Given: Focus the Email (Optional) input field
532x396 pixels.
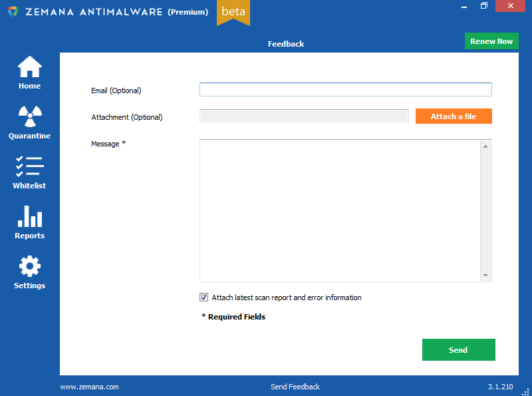Looking at the screenshot, I should tap(345, 90).
